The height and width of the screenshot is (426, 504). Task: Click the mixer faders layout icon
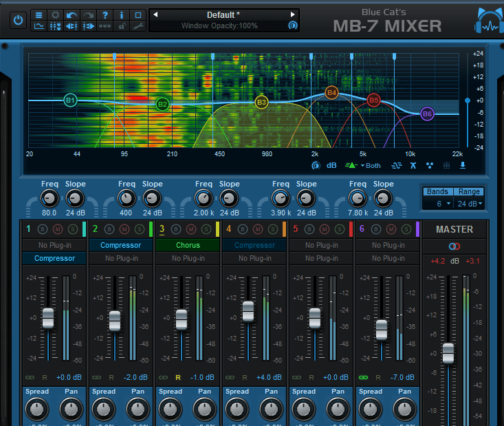55,26
